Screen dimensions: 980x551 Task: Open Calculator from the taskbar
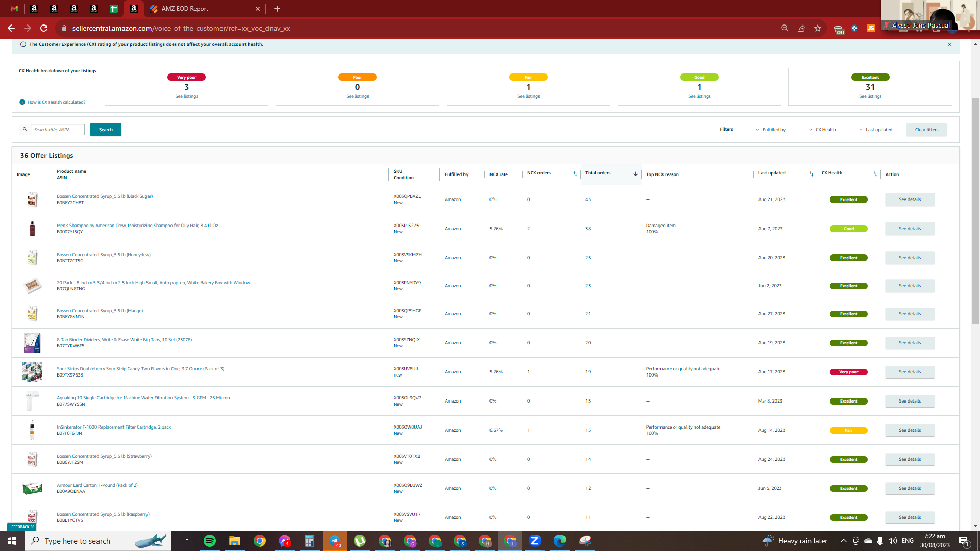tap(309, 541)
